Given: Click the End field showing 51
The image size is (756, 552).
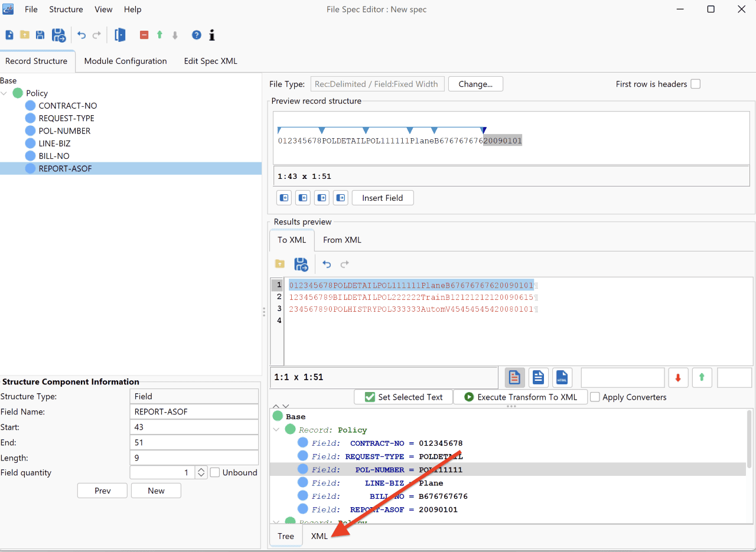Looking at the screenshot, I should 194,442.
